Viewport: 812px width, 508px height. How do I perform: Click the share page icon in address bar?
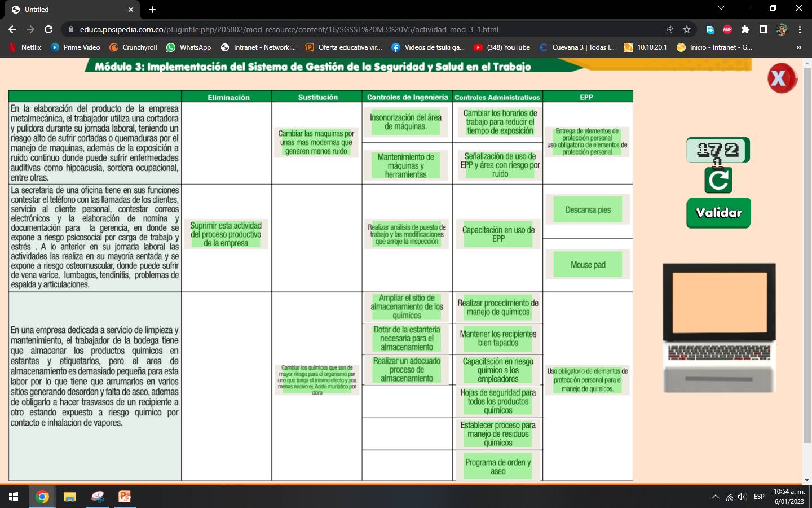point(669,29)
